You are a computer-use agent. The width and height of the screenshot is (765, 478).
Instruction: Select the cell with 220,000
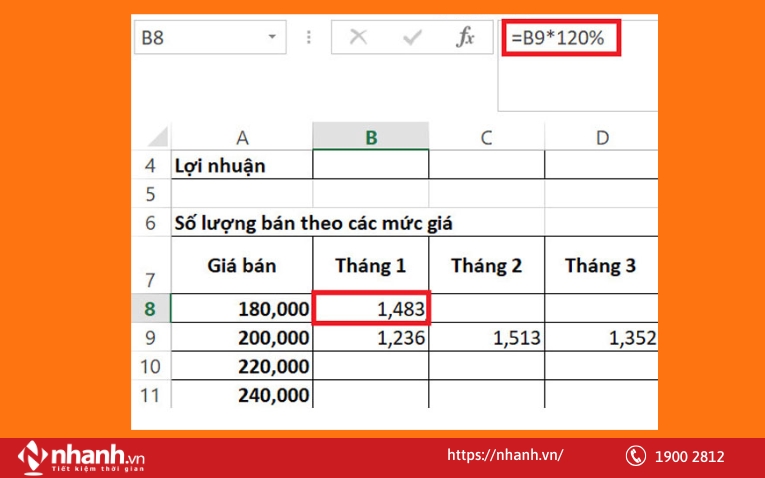[242, 366]
